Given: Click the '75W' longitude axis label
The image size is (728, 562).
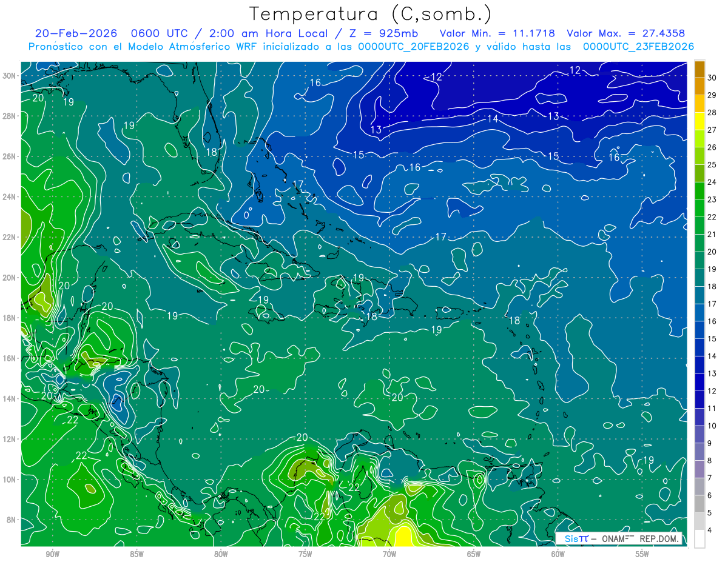Looking at the screenshot, I should [x=305, y=554].
